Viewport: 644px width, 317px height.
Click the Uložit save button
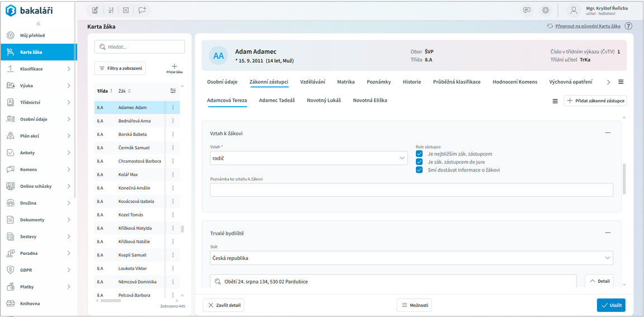coord(610,305)
